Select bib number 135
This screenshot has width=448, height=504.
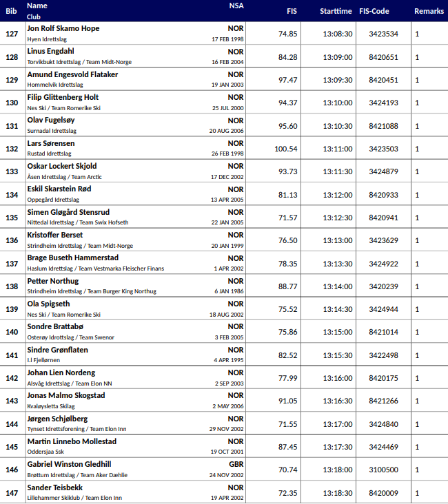click(12, 218)
